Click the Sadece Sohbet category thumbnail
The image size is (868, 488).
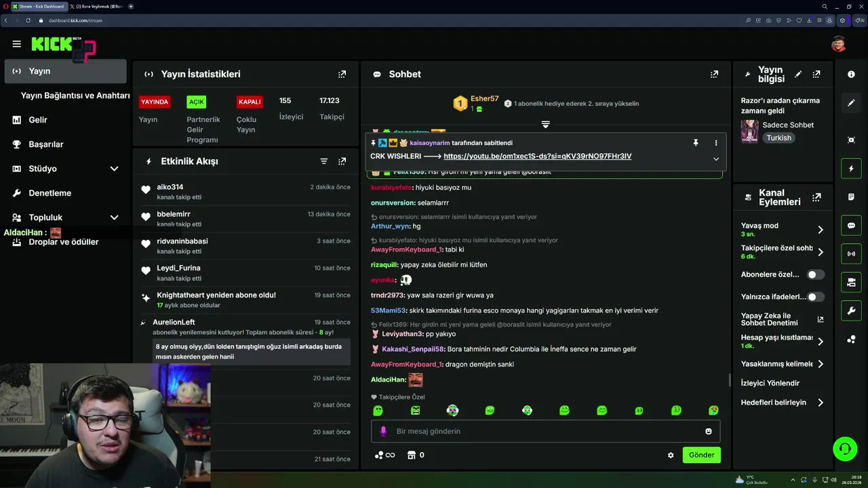749,131
